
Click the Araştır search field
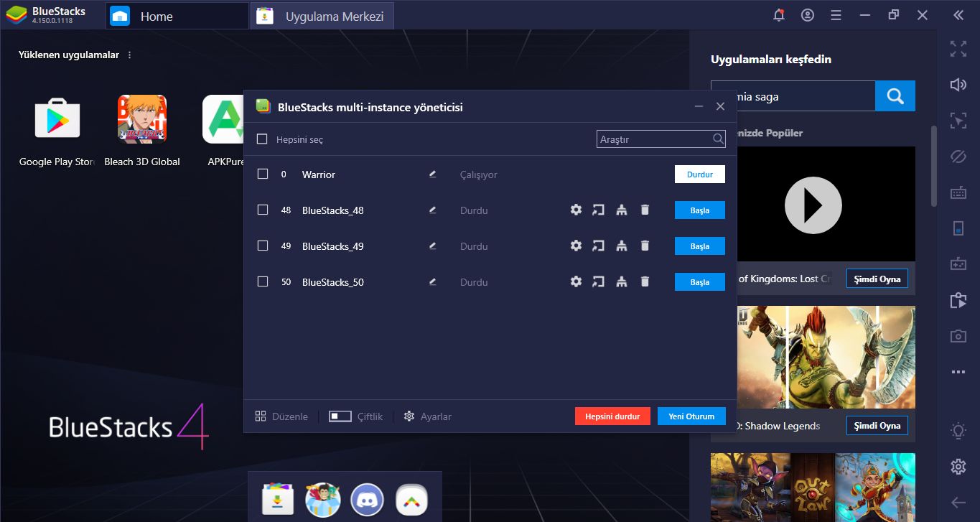pos(661,139)
